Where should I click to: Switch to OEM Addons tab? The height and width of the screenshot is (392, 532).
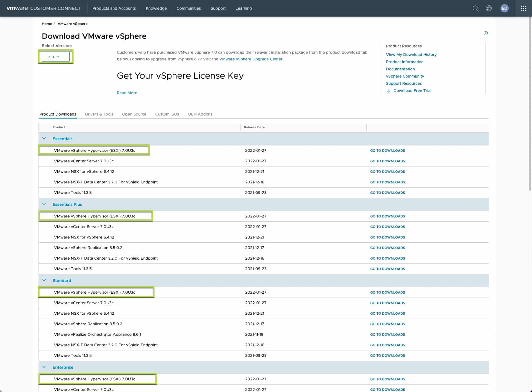(200, 114)
